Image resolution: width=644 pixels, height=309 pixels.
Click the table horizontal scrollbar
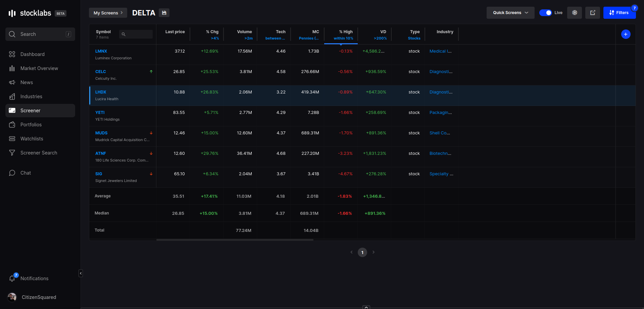click(x=235, y=240)
